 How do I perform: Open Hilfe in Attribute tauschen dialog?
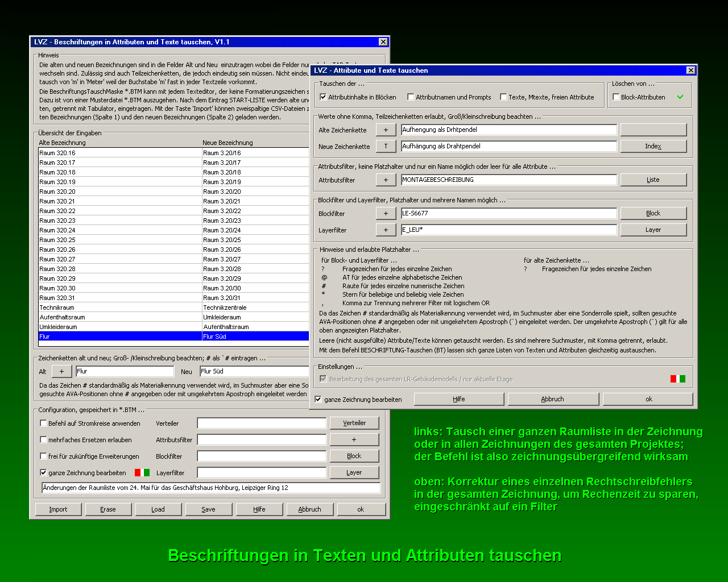459,400
